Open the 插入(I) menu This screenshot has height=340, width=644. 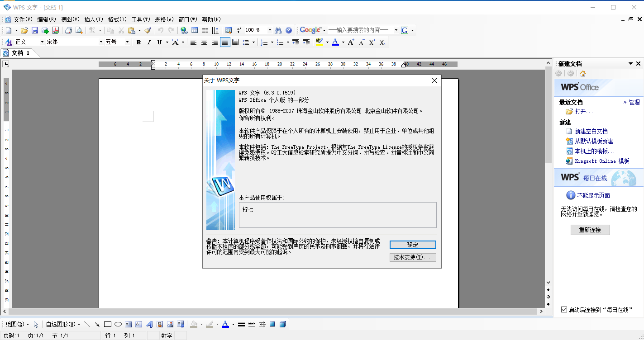coord(94,19)
